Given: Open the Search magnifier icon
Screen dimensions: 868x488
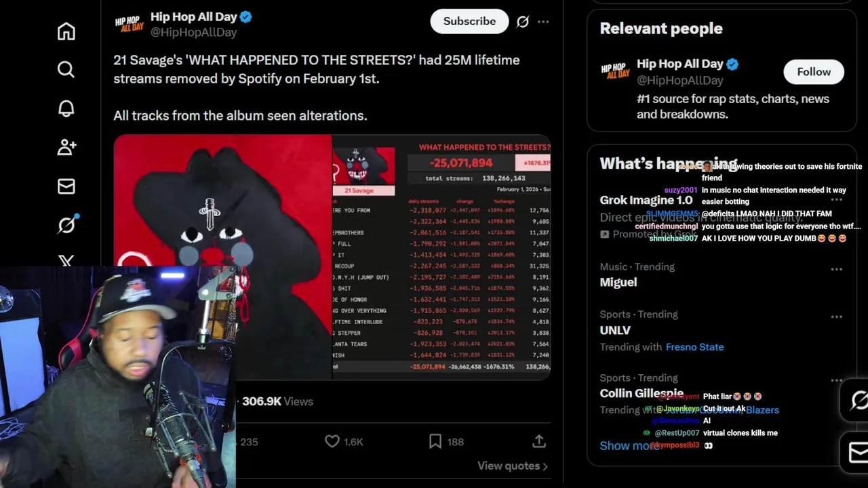Looking at the screenshot, I should click(66, 69).
